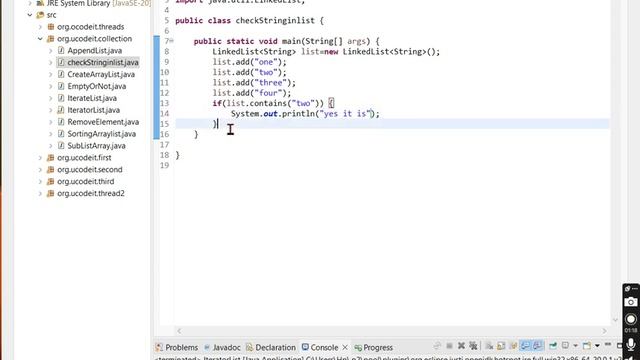Click Remove All Terminated Launches icon

(473, 346)
